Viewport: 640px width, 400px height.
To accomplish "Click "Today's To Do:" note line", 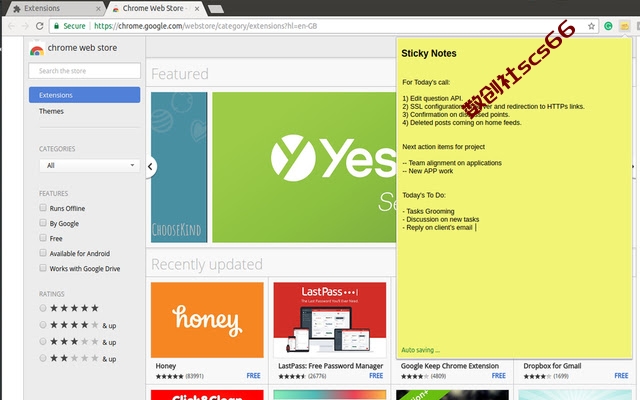I will [x=424, y=195].
